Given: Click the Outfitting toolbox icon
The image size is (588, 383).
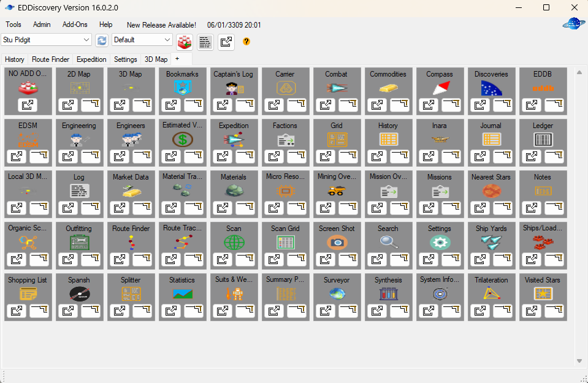Looking at the screenshot, I should click(x=80, y=243).
